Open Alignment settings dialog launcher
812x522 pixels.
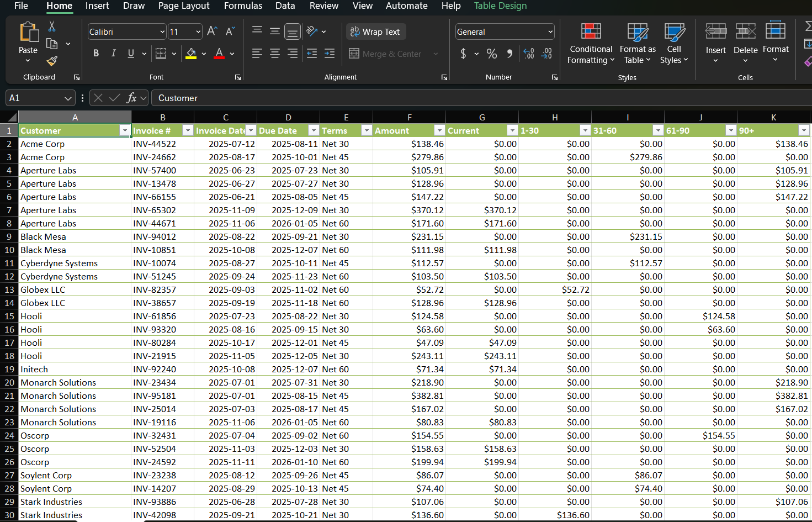pyautogui.click(x=444, y=77)
